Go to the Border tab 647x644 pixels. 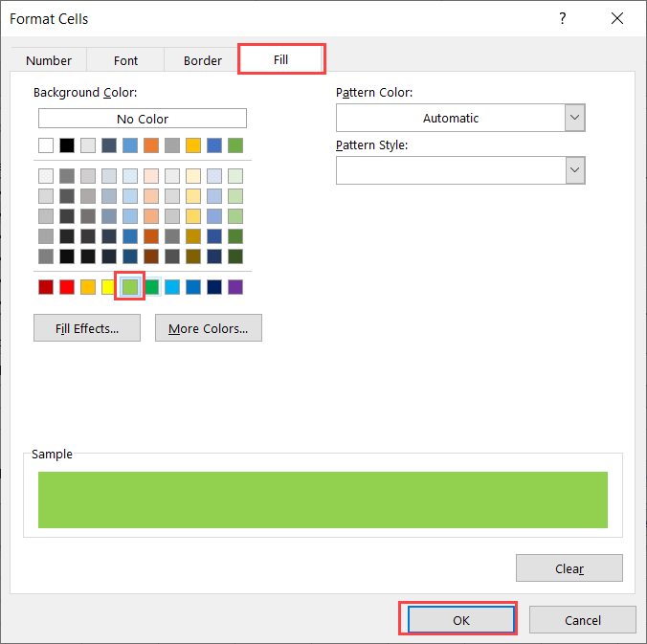pyautogui.click(x=203, y=60)
